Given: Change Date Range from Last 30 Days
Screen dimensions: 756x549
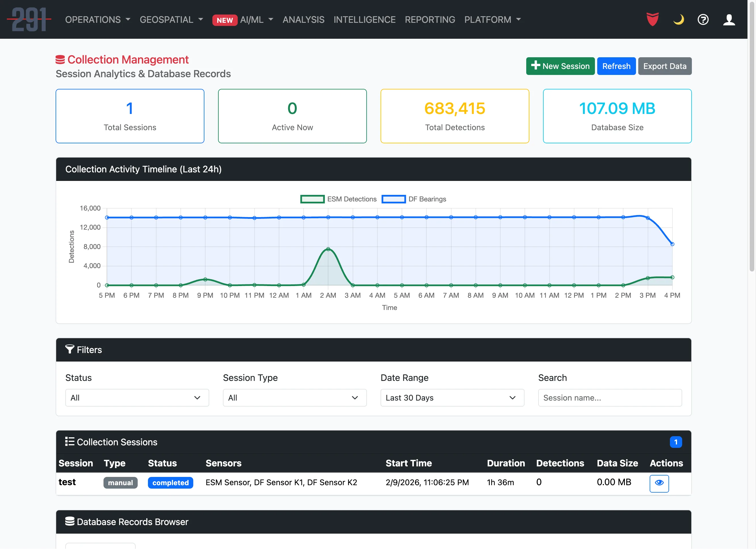Looking at the screenshot, I should click(x=452, y=397).
